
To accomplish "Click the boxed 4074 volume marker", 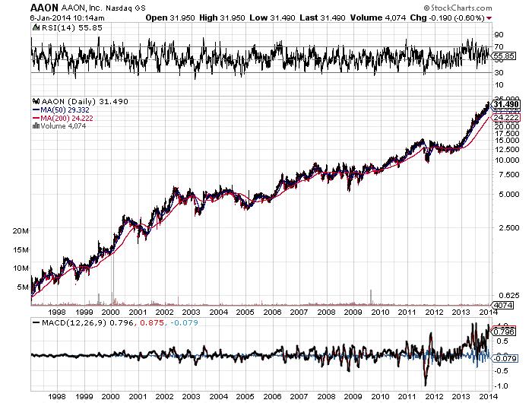I will pos(503,305).
